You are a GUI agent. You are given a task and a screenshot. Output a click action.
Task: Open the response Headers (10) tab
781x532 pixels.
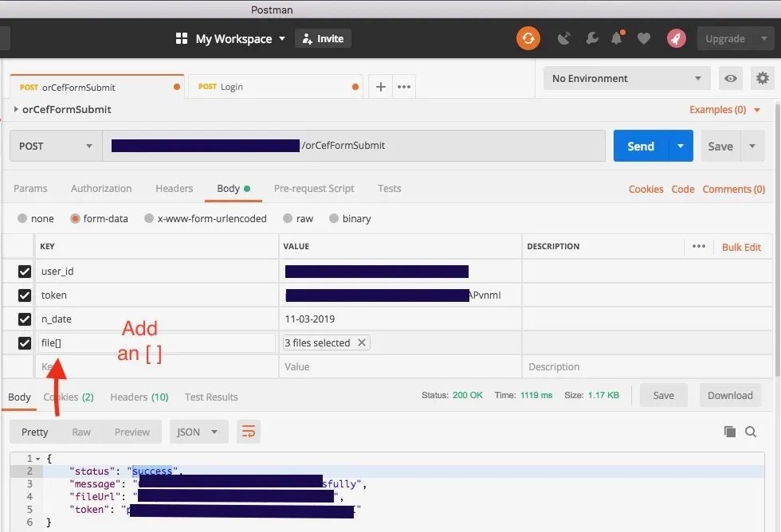tap(139, 397)
